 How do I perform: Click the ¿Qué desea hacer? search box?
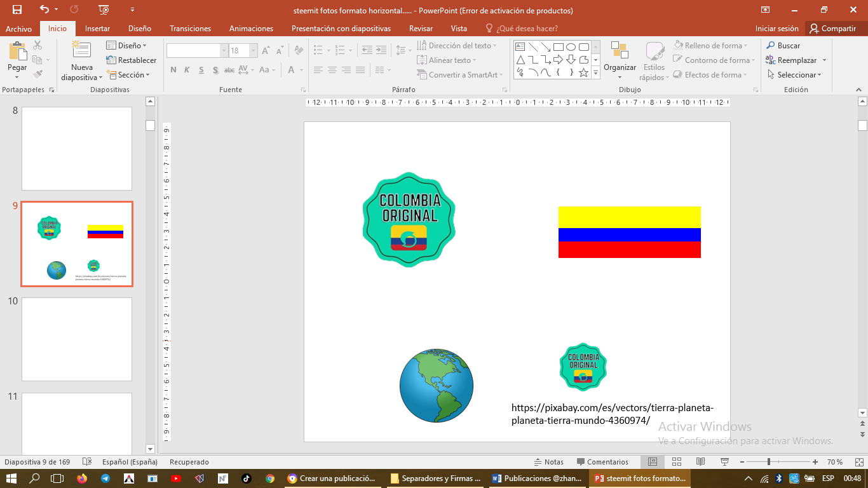[521, 29]
